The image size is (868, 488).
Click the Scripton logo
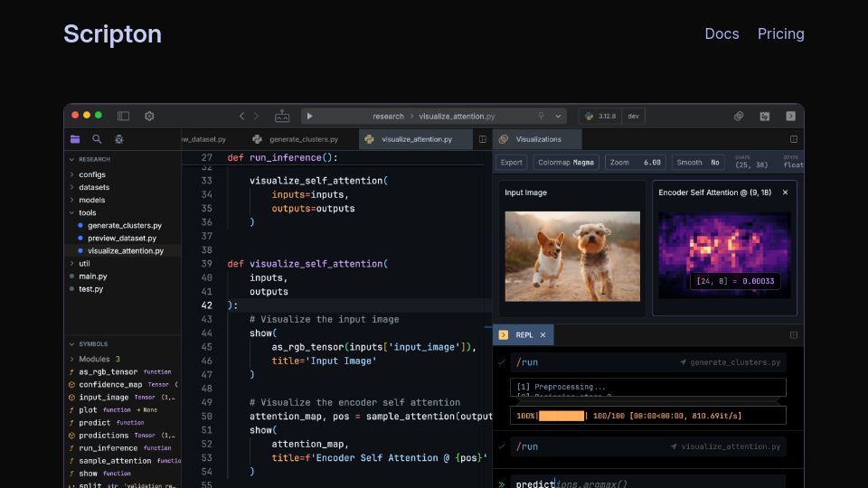pos(112,34)
